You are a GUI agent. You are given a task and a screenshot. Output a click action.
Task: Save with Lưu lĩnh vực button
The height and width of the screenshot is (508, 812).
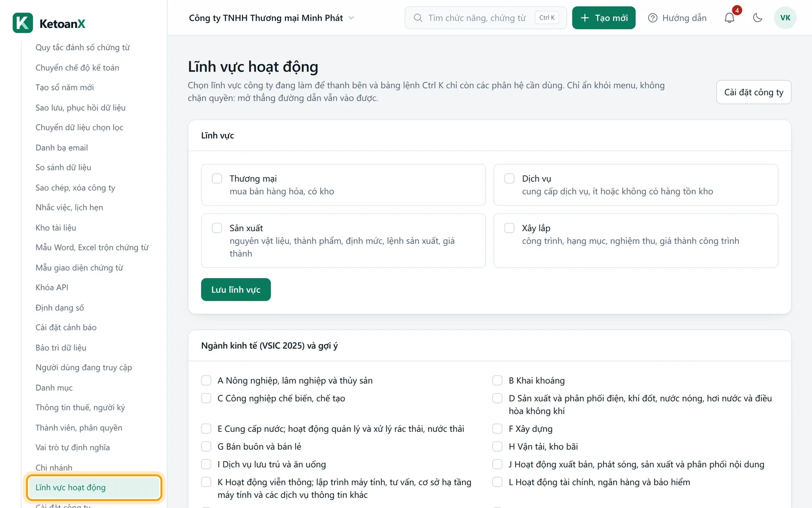click(x=236, y=290)
